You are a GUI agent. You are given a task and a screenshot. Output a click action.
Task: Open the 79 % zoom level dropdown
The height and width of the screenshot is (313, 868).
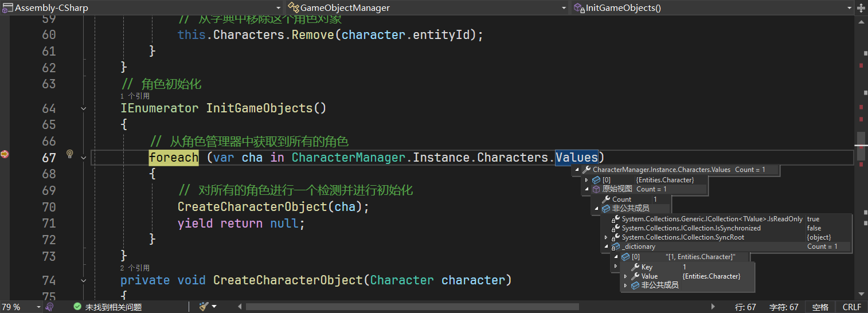click(x=38, y=307)
